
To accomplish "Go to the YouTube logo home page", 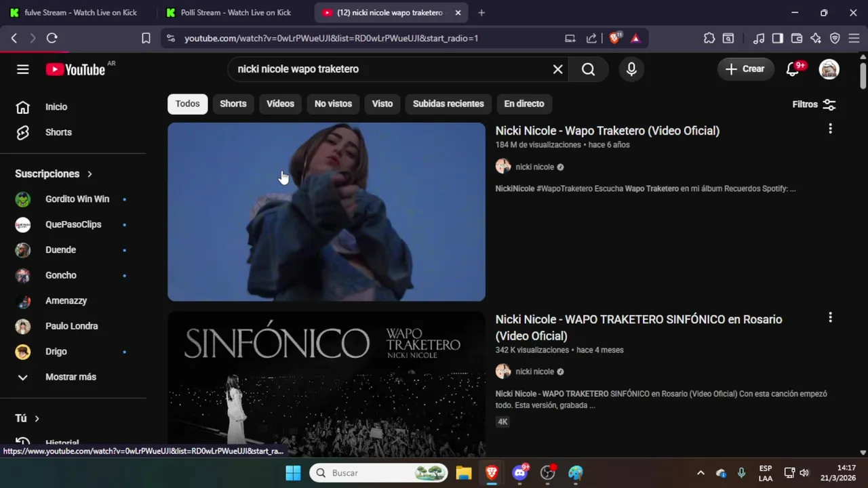I will pyautogui.click(x=75, y=69).
